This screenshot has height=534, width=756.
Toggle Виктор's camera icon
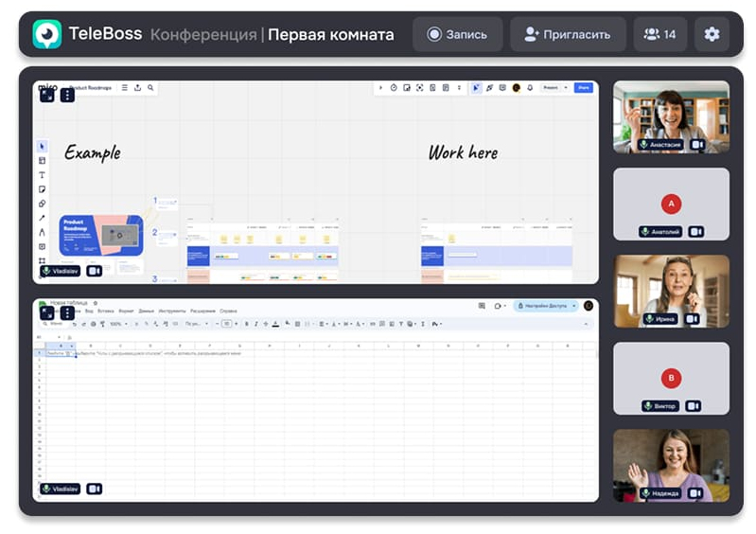click(x=694, y=406)
